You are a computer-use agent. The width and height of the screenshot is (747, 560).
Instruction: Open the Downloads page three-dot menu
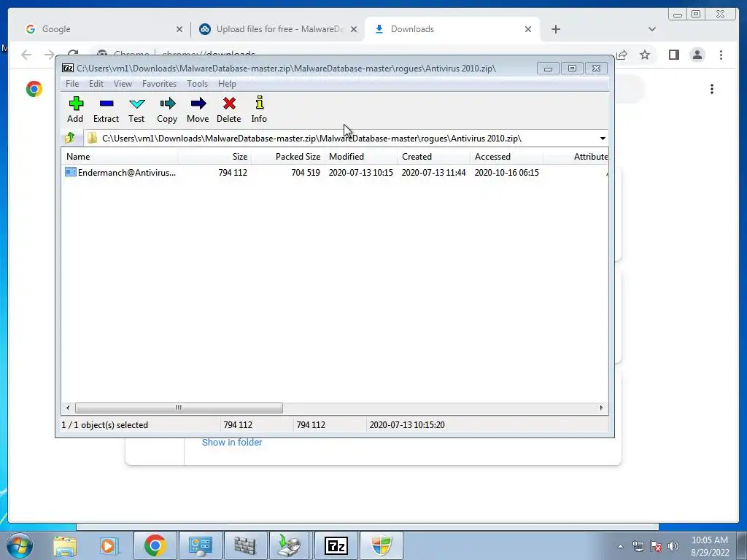712,89
